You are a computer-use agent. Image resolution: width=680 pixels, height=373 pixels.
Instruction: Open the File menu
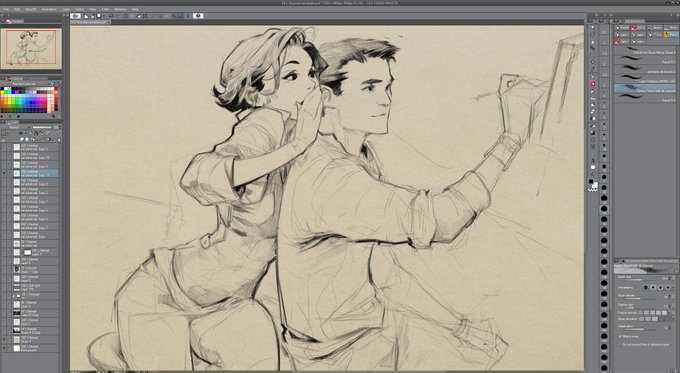(x=6, y=9)
